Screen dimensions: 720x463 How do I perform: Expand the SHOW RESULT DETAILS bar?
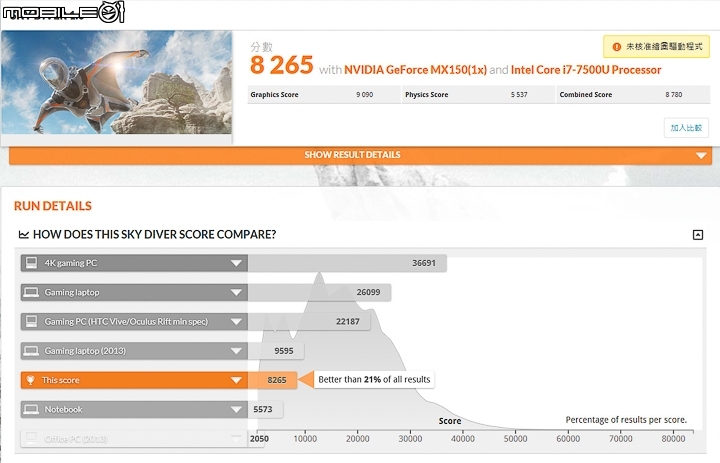click(360, 155)
